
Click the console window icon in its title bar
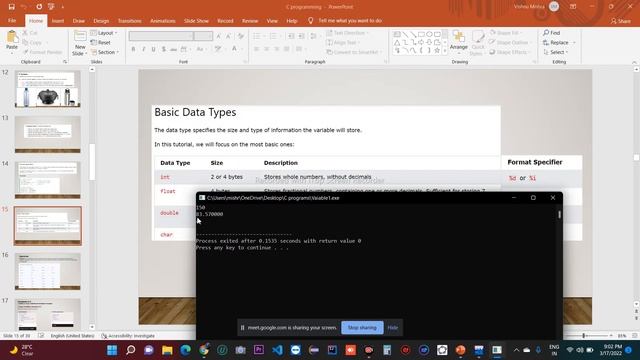(202, 198)
